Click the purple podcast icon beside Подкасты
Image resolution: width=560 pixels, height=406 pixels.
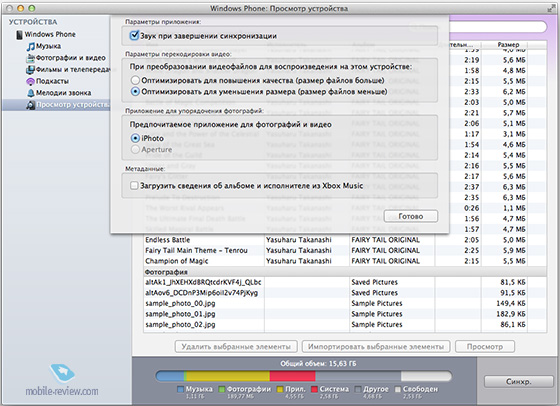[31, 81]
